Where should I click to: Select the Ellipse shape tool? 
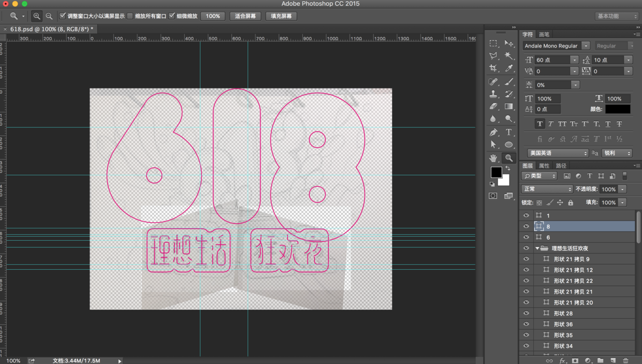pyautogui.click(x=509, y=145)
